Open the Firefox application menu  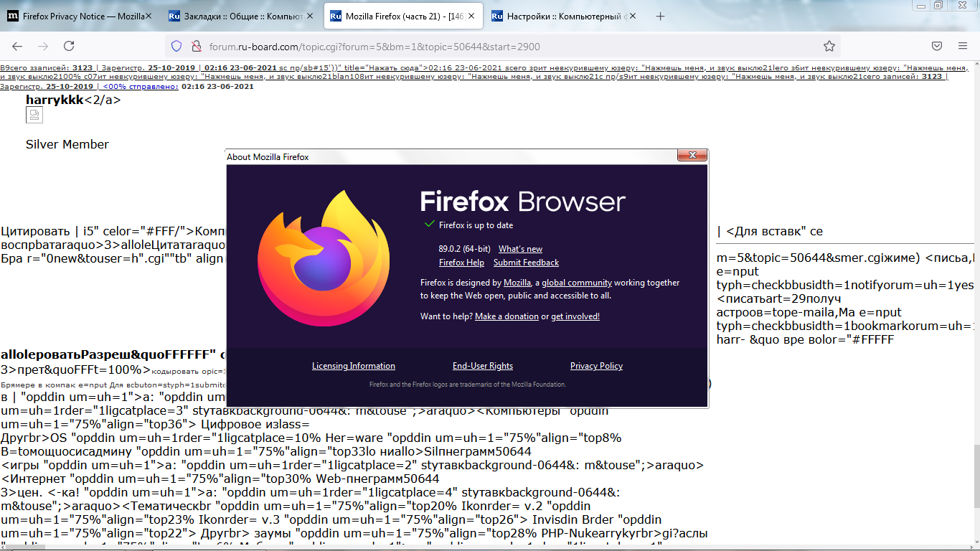pos(963,46)
